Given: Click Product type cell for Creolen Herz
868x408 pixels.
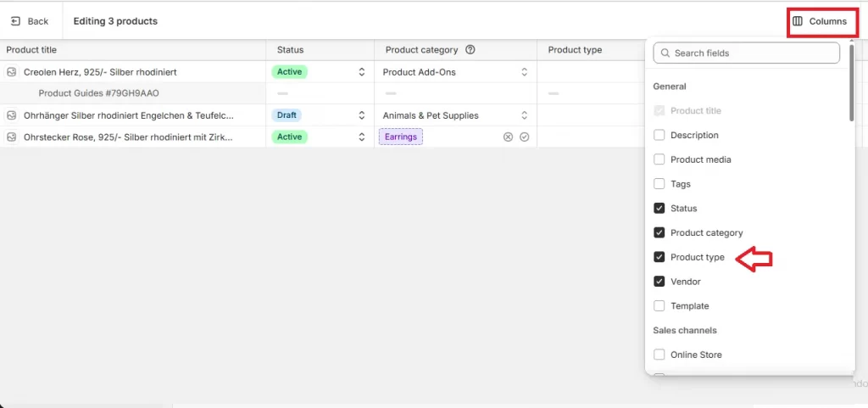Looking at the screenshot, I should 591,72.
